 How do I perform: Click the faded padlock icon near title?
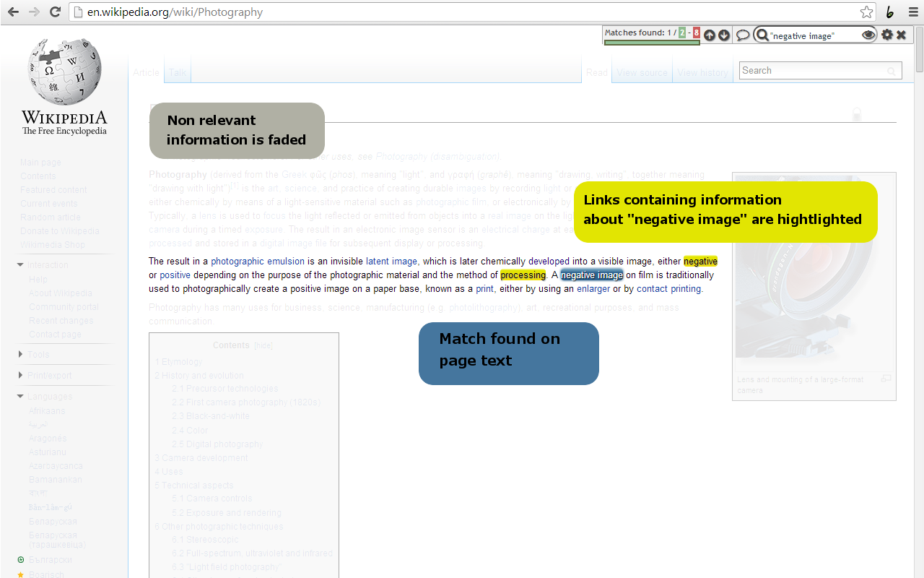pyautogui.click(x=857, y=114)
